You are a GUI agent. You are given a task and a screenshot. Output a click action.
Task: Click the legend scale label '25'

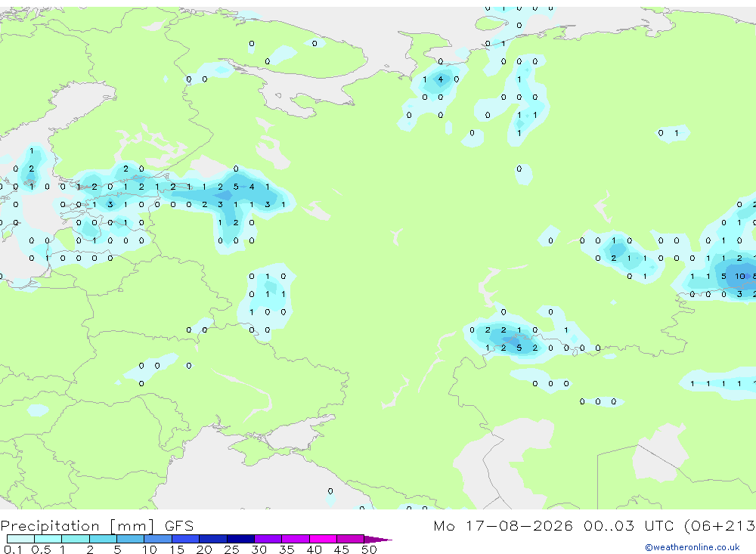point(231,549)
